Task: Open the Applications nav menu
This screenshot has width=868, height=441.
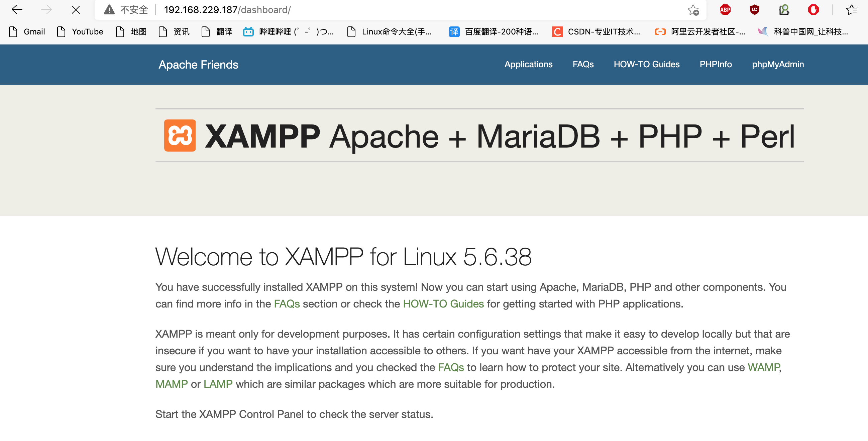Action: pos(528,64)
